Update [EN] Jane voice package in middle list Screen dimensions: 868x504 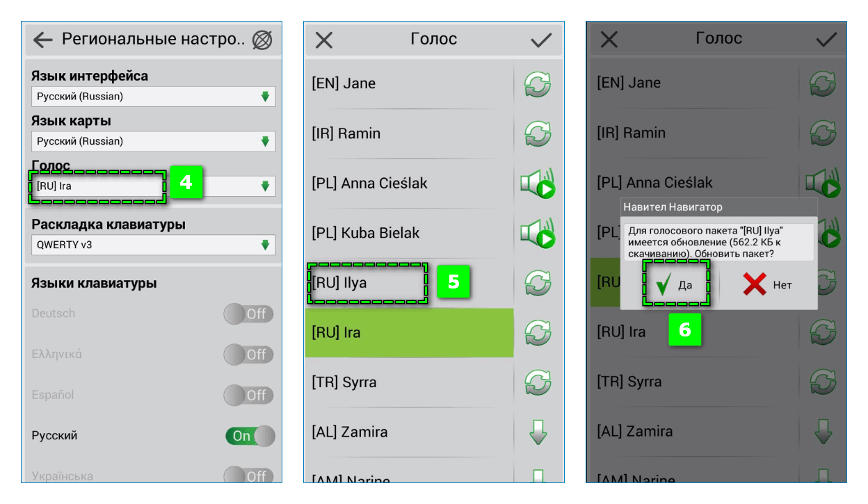click(x=537, y=83)
